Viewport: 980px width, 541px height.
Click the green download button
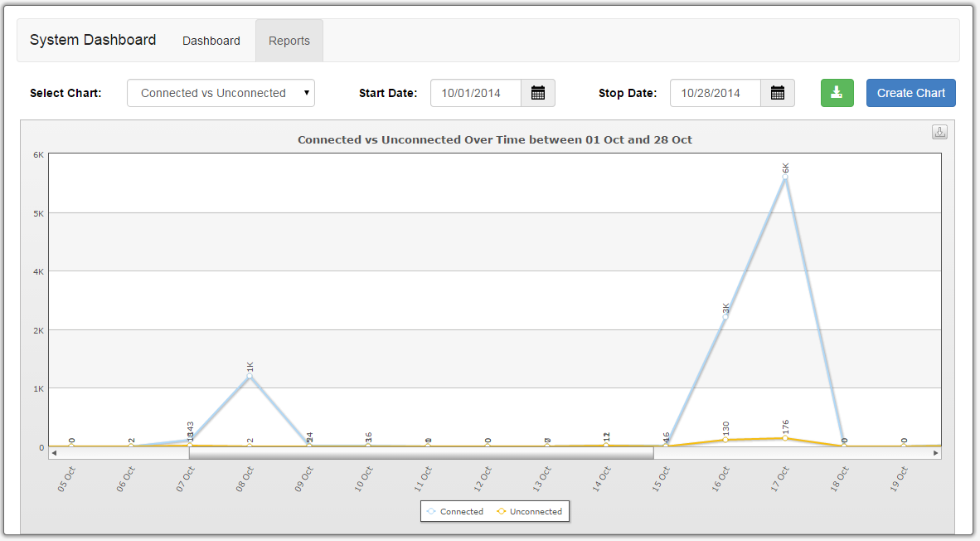click(837, 93)
